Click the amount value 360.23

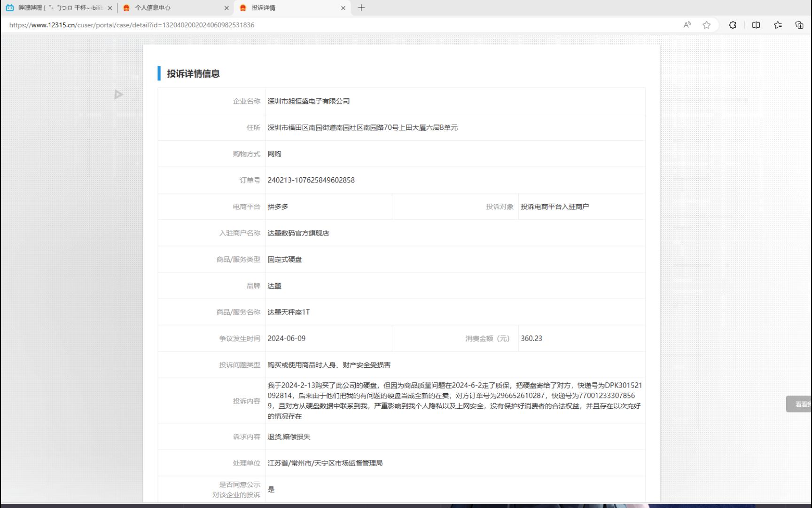[x=531, y=338]
